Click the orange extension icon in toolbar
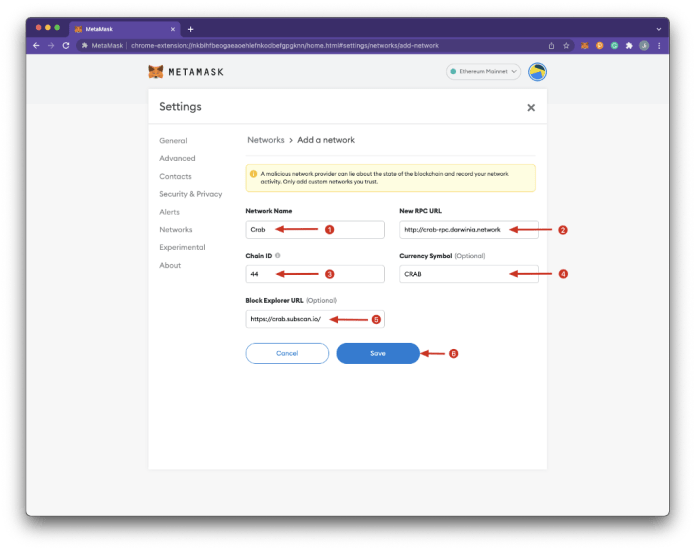The width and height of the screenshot is (695, 550). click(600, 46)
